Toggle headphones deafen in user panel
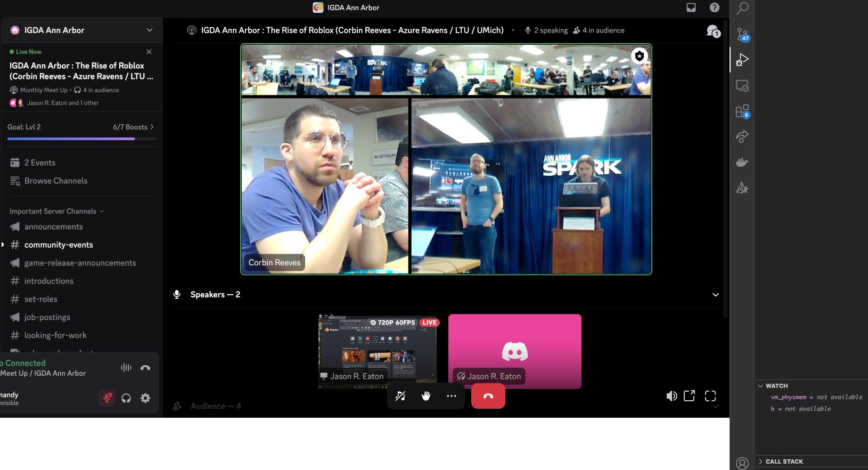Viewport: 868px width, 470px height. [126, 398]
